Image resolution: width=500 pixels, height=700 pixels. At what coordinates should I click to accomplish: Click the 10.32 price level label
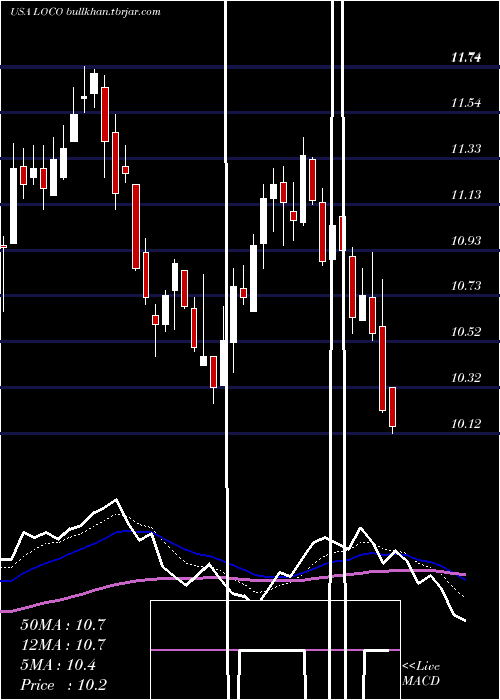[x=466, y=378]
